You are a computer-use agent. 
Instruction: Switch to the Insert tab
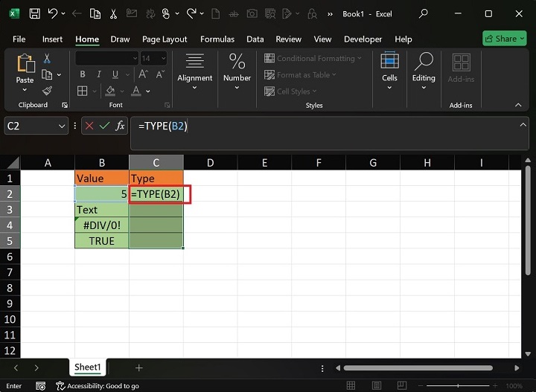52,39
